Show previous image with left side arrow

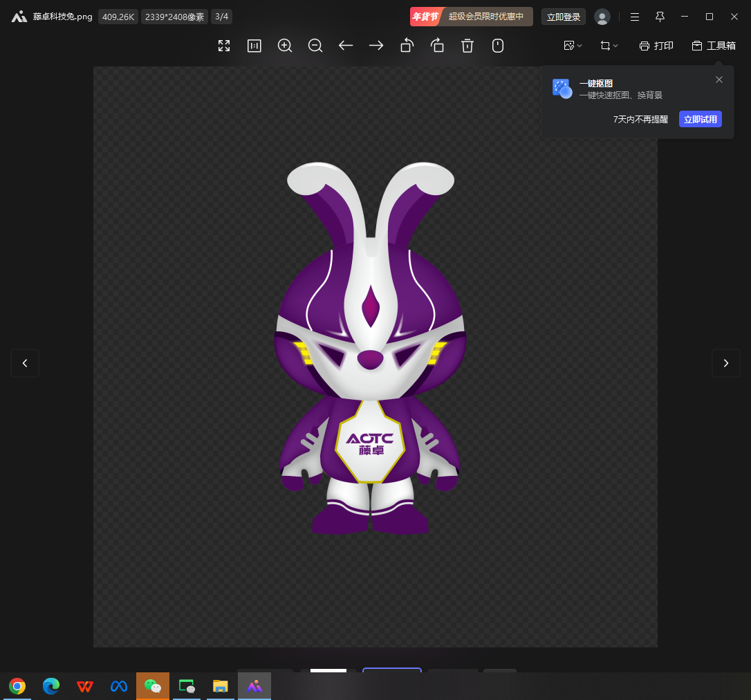point(25,363)
